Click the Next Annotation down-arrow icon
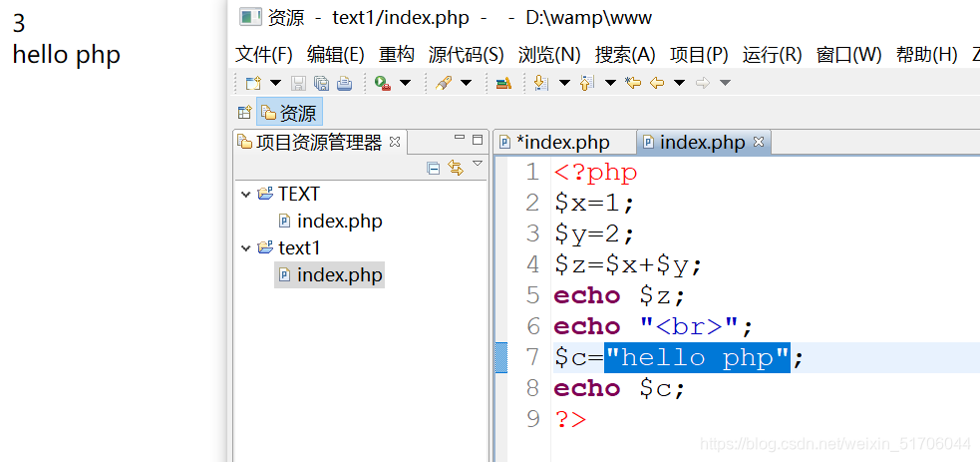 pos(541,83)
